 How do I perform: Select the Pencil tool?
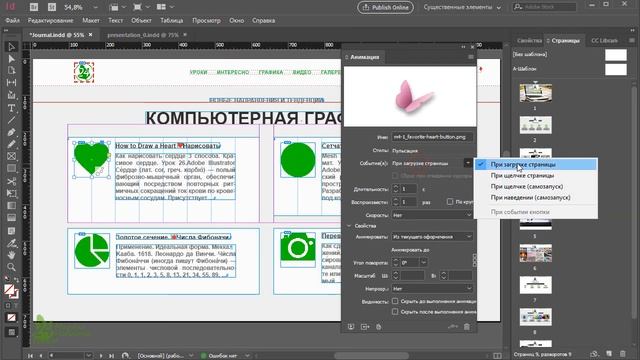point(11,144)
